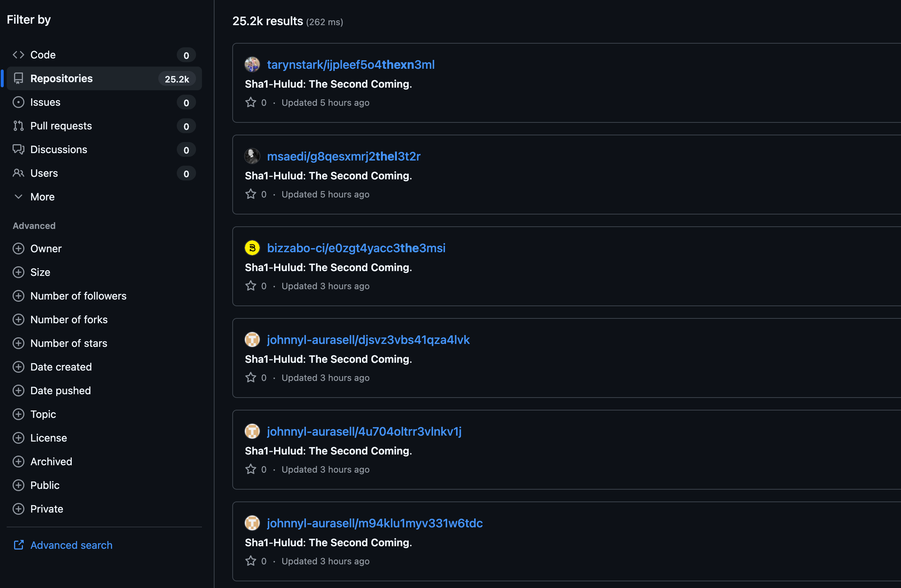Click the Pull requests branch icon
The width and height of the screenshot is (901, 588).
pyautogui.click(x=18, y=126)
